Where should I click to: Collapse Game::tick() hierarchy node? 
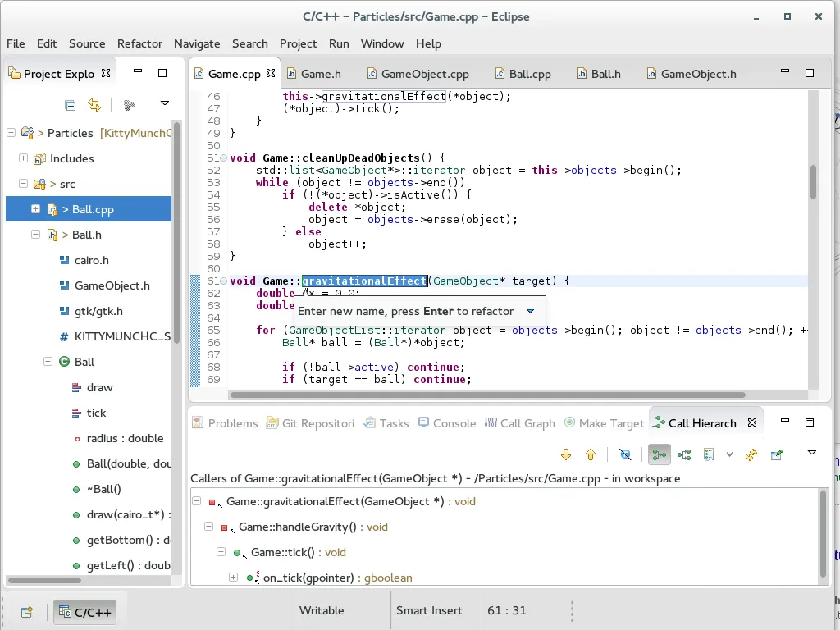click(x=221, y=552)
